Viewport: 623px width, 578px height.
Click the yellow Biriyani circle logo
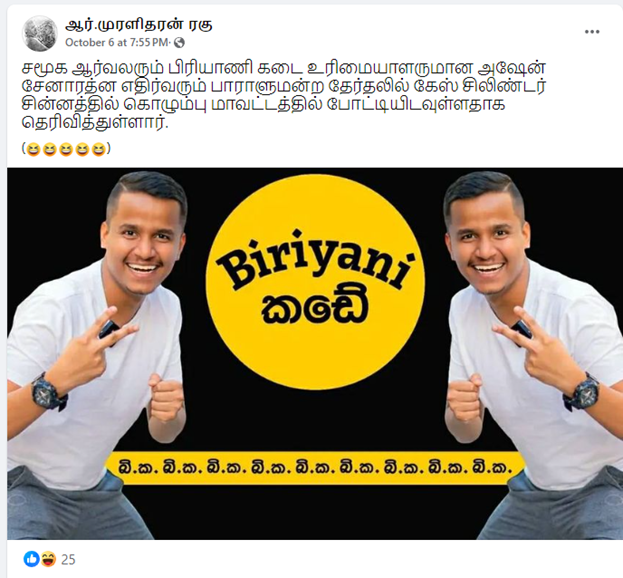point(315,282)
